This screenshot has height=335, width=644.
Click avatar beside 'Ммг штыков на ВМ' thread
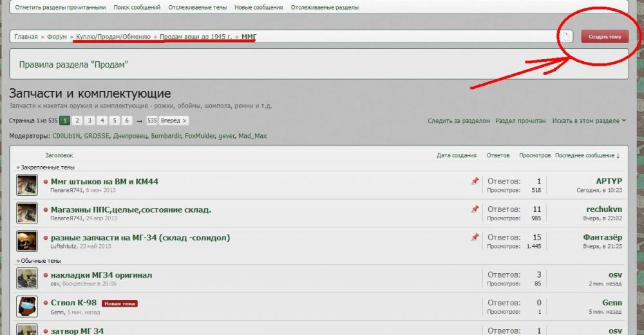click(27, 185)
